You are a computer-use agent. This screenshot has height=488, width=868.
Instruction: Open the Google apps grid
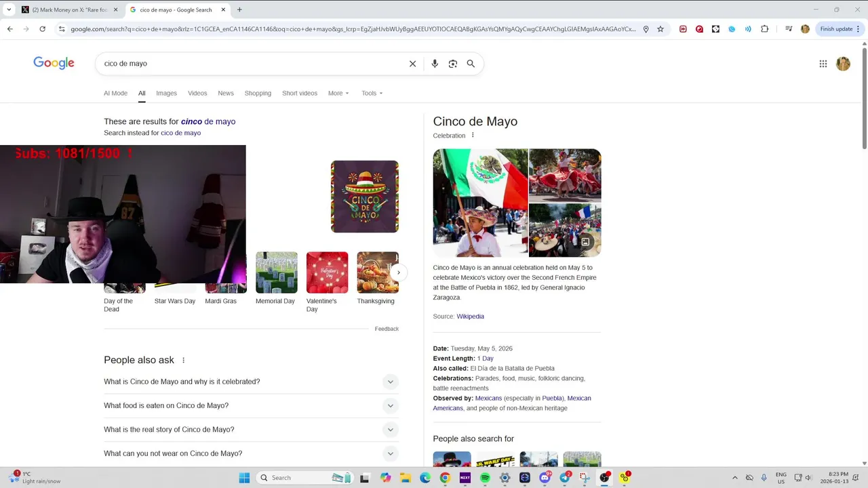click(823, 64)
